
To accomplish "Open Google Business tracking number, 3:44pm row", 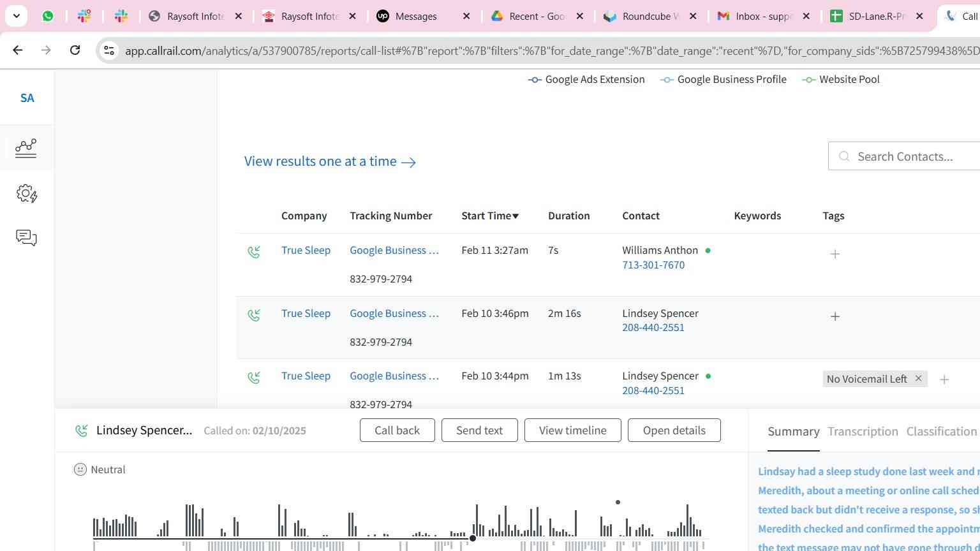I will [x=394, y=376].
